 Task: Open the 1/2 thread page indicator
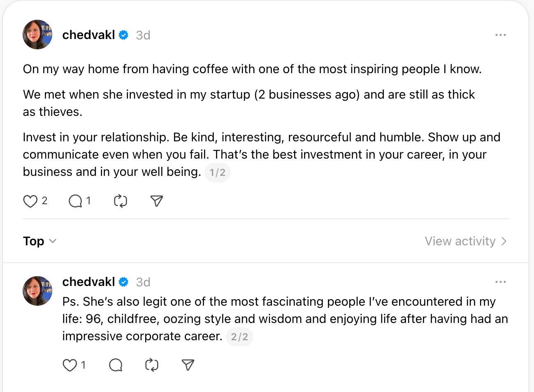click(218, 173)
